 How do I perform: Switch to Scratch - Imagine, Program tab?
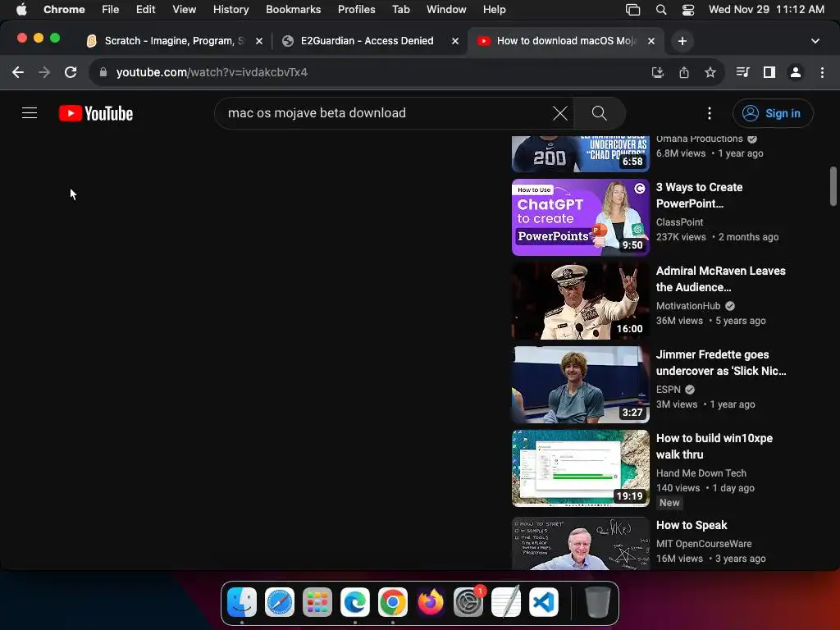174,41
